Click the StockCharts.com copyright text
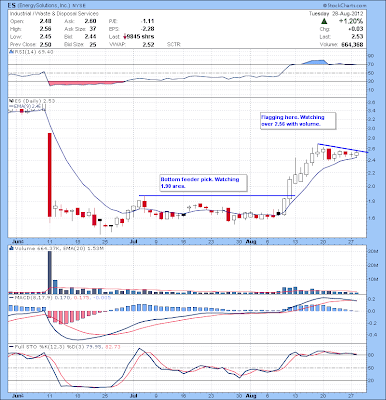This screenshot has width=386, height=400. point(345,6)
